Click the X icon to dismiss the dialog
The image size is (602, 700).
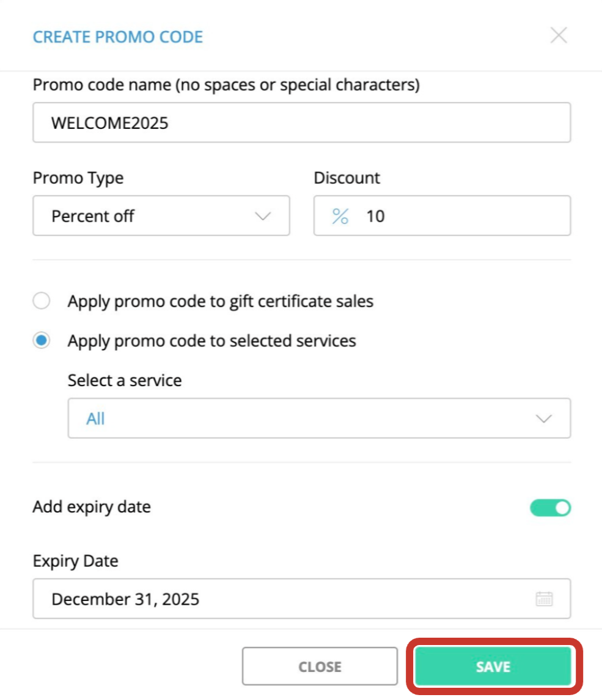[559, 35]
